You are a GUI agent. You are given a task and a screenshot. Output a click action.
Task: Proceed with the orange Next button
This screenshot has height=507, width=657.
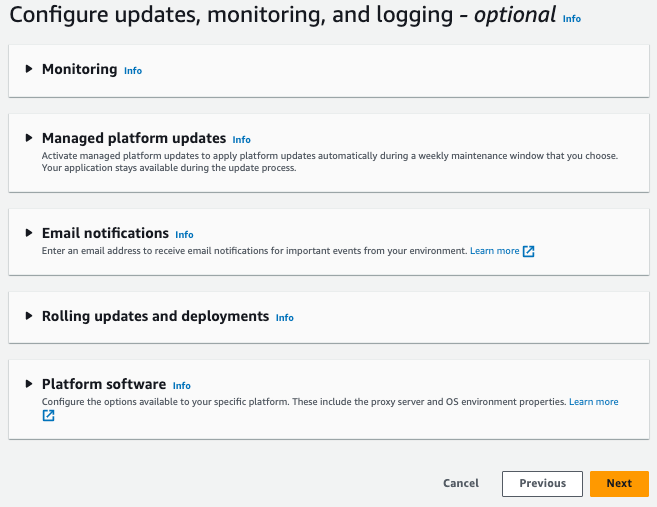click(x=619, y=483)
